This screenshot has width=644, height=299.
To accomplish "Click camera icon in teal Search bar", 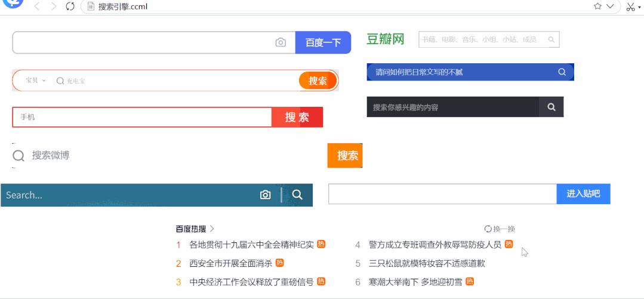I will [266, 195].
